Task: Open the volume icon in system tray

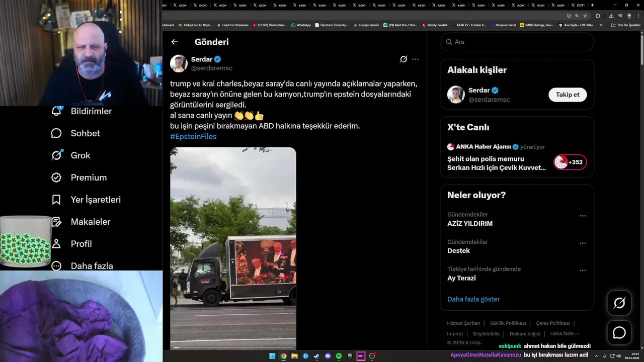Action: (x=619, y=356)
